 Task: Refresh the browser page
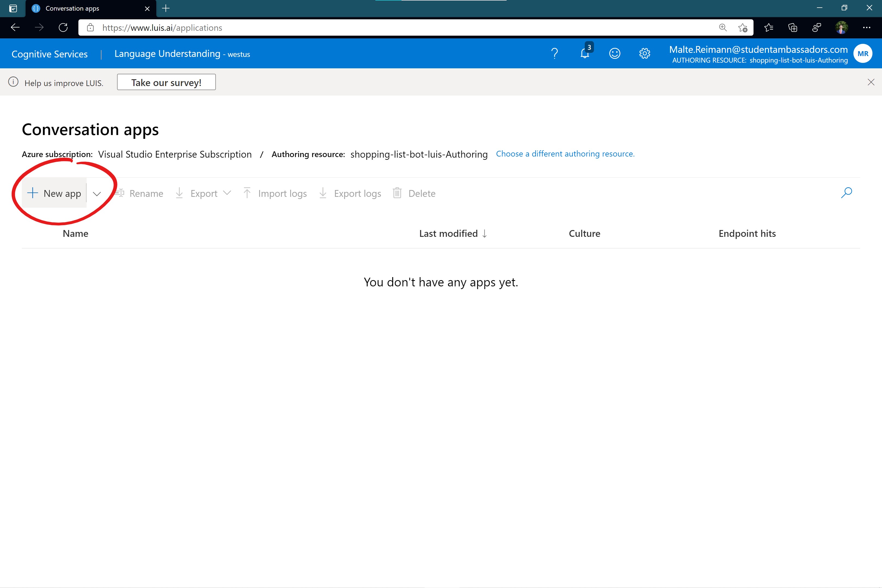pos(63,28)
